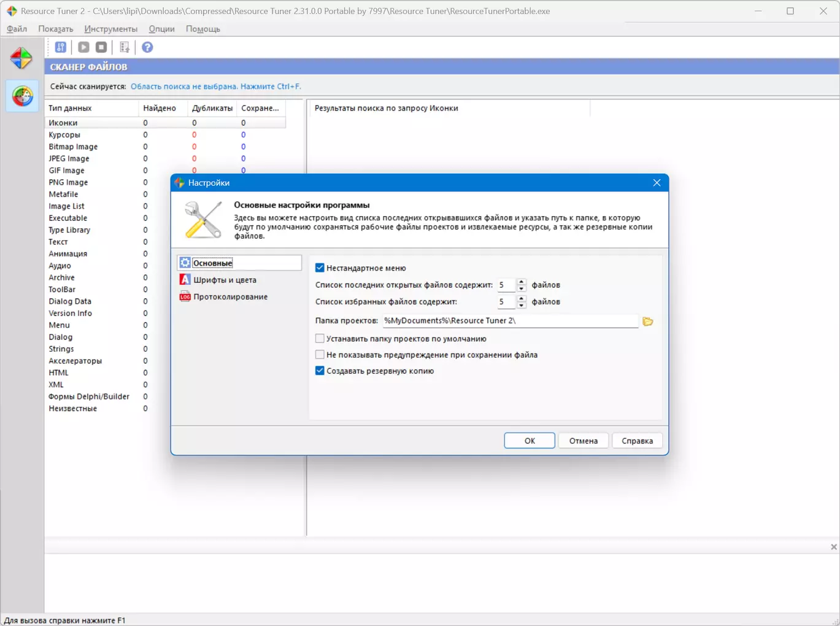The image size is (840, 626).
Task: Open the Инструменты menu
Action: point(110,29)
